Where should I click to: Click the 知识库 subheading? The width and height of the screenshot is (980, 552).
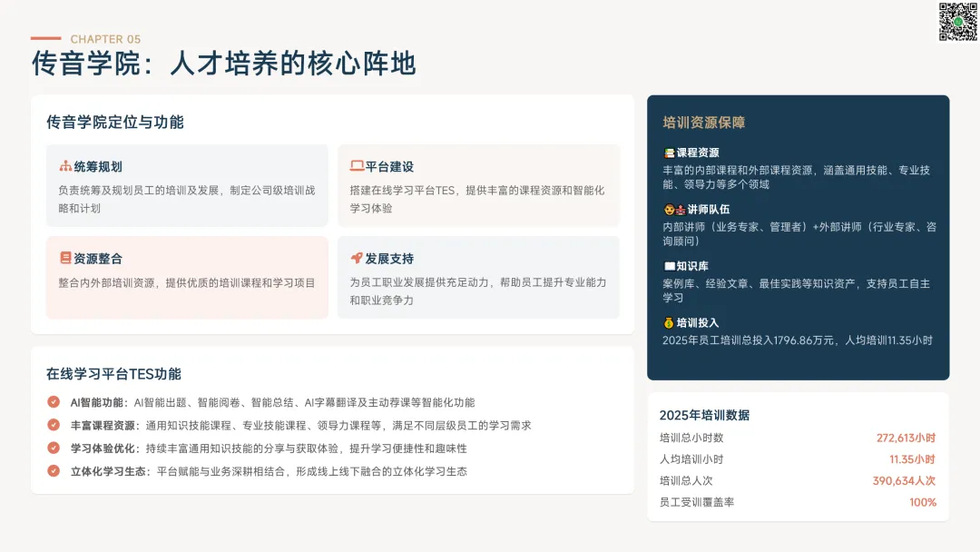click(x=692, y=266)
